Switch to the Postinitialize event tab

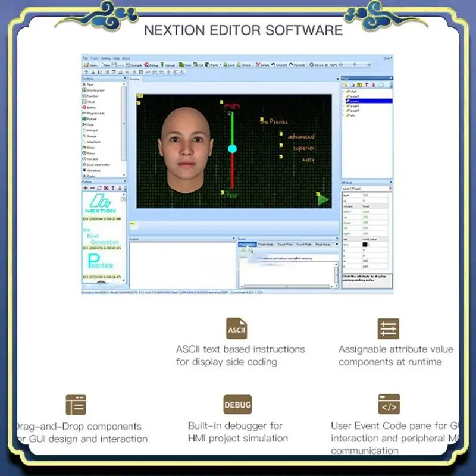pyautogui.click(x=266, y=245)
